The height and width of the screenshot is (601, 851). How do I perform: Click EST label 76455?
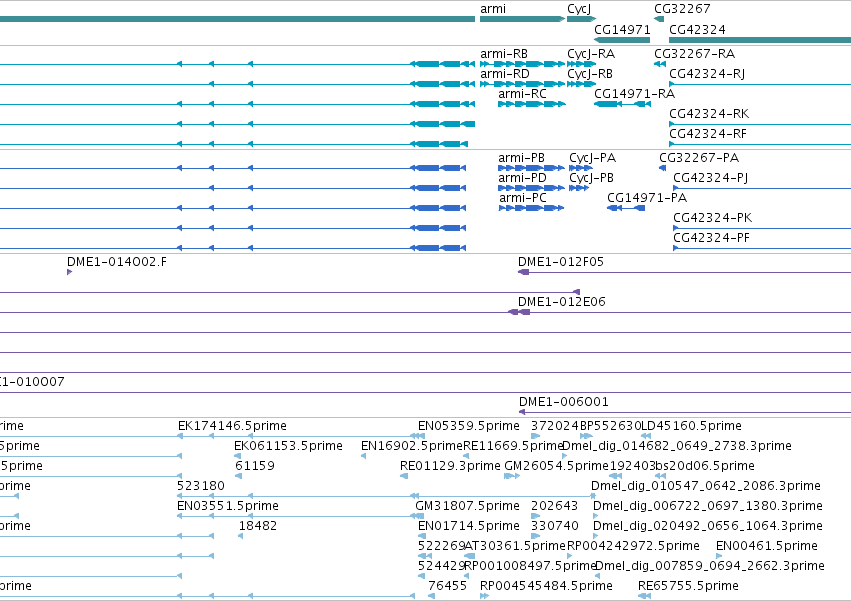(447, 586)
